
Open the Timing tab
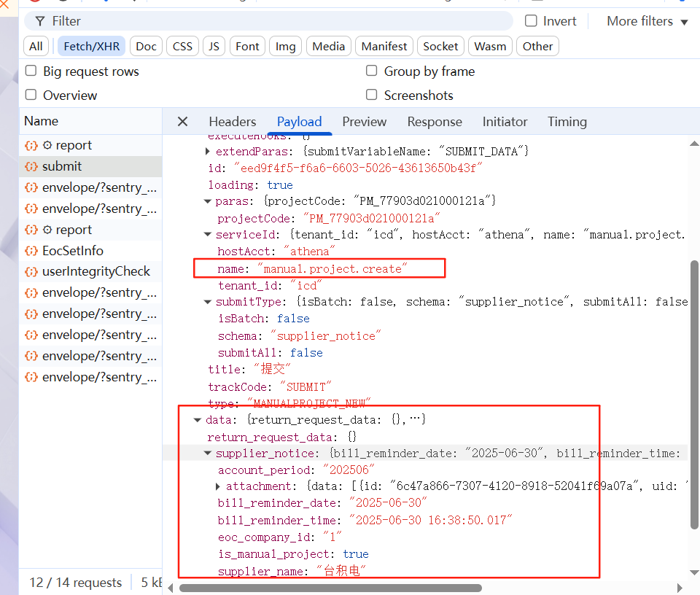(x=567, y=122)
